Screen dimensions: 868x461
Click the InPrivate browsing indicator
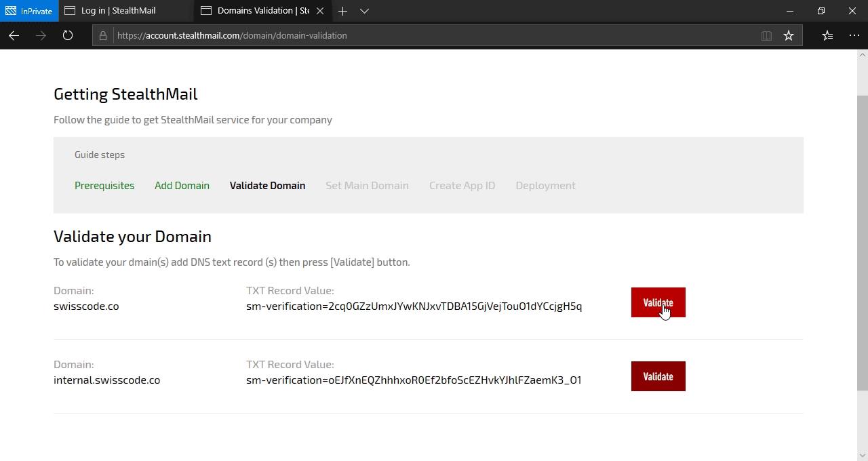pyautogui.click(x=29, y=11)
